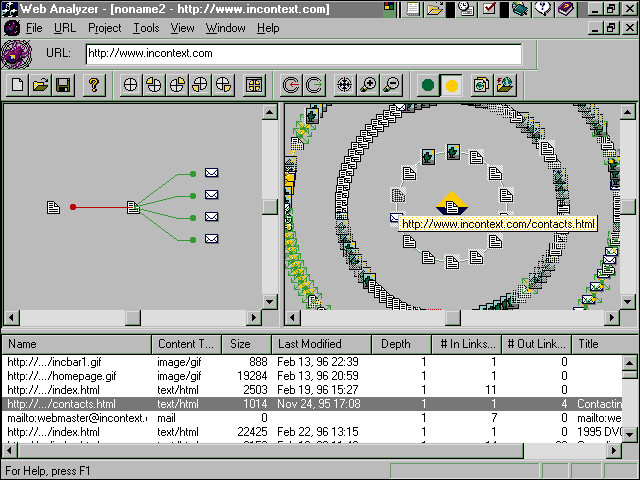Click the yellow question mark Help icon

pos(94,85)
